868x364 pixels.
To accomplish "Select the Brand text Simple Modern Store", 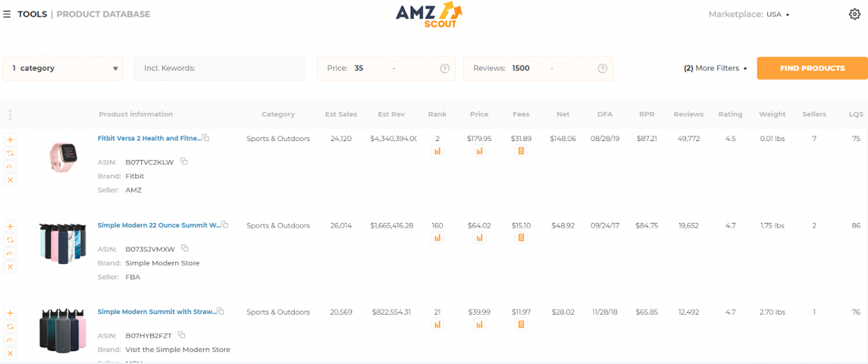I will (x=162, y=263).
